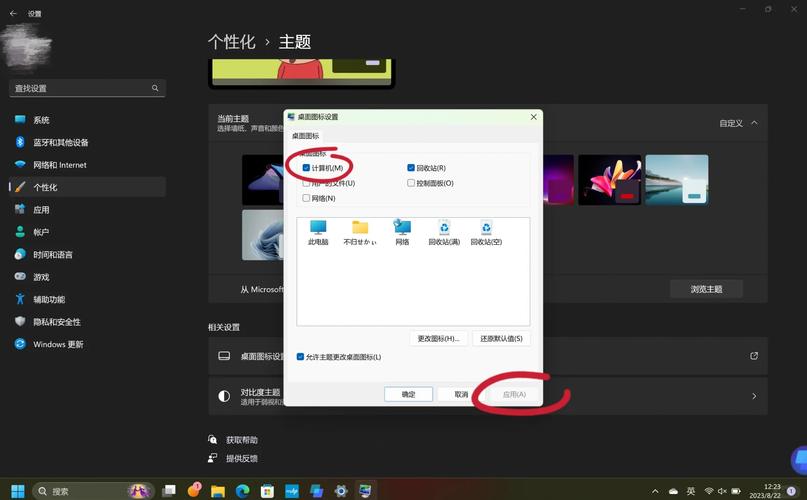This screenshot has width=807, height=500.
Task: Open the Settings gear on the taskbar
Action: click(x=341, y=491)
